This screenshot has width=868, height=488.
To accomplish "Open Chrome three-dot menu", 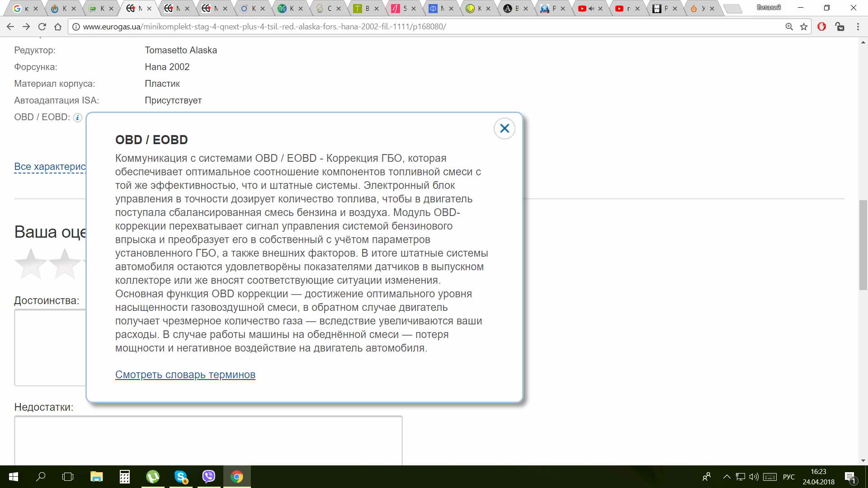I will coord(858,27).
